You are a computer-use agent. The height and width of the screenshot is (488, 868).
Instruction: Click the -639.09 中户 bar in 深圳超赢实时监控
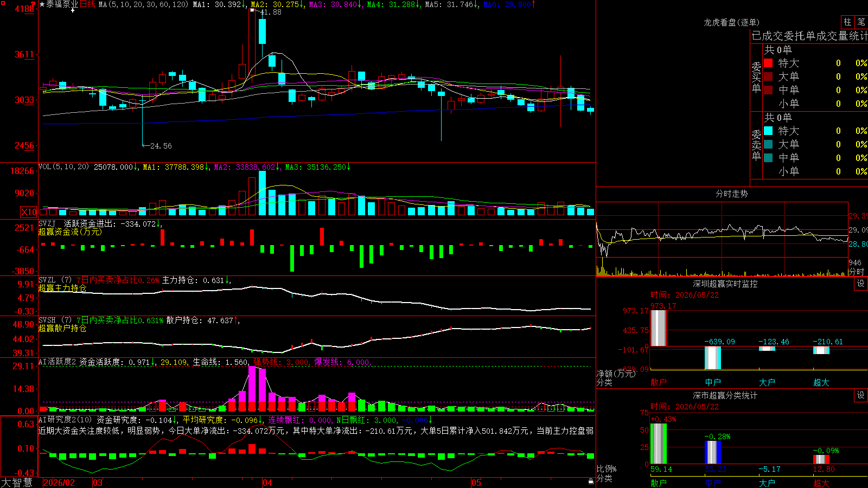click(x=713, y=358)
